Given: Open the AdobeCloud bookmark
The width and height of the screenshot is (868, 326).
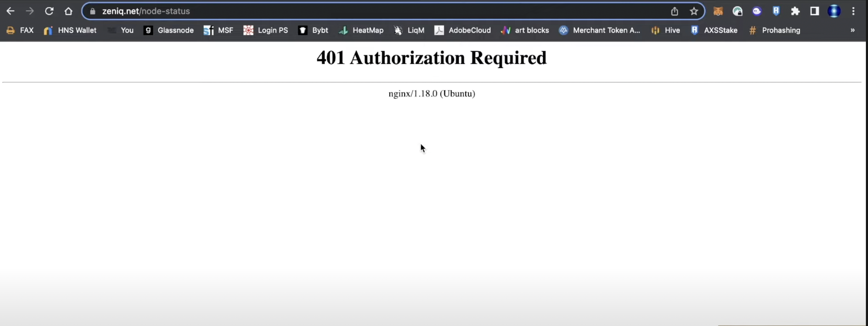Looking at the screenshot, I should tap(463, 30).
